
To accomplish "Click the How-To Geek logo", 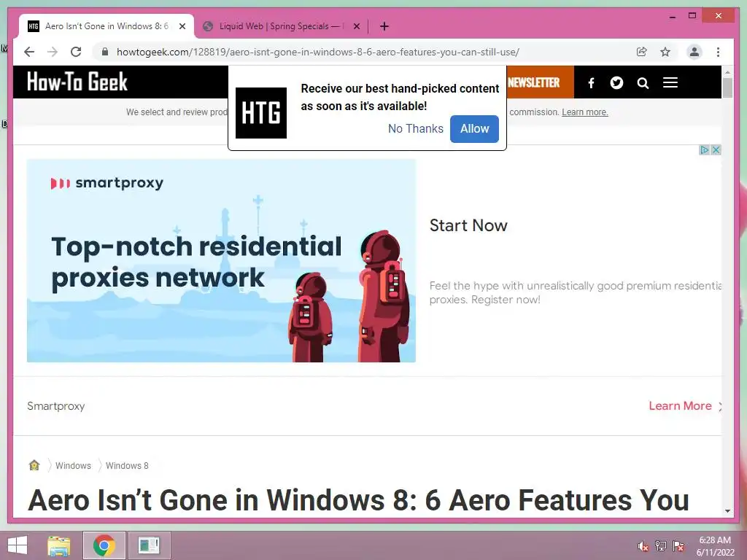I will point(77,82).
